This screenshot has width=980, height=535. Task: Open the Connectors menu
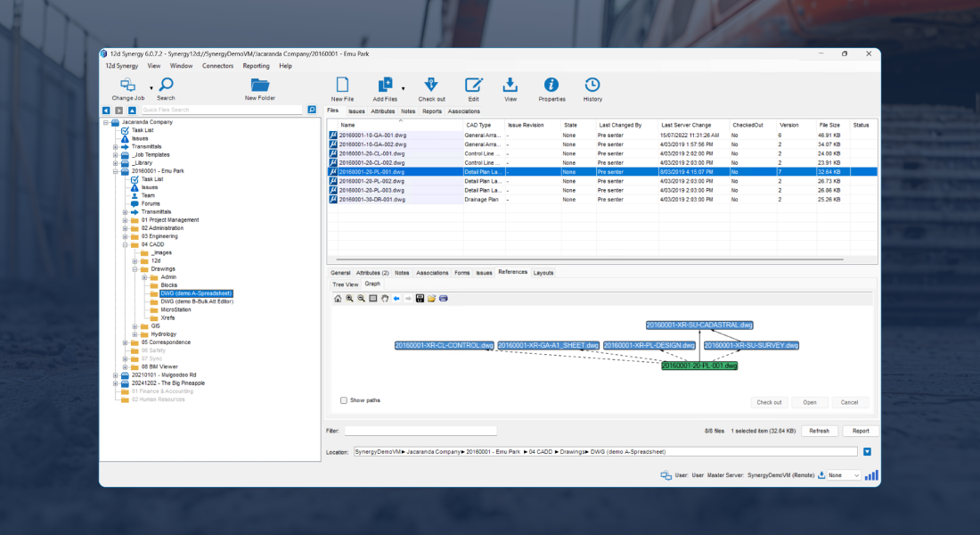217,66
